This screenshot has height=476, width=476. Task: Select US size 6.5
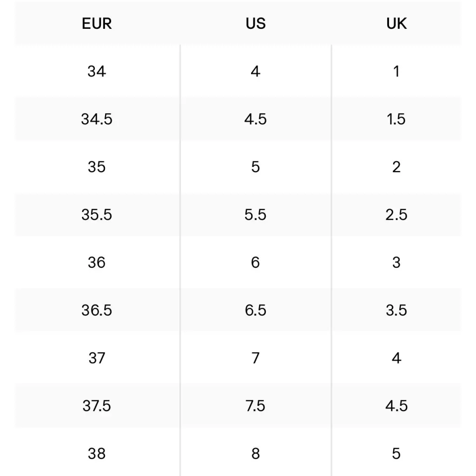(x=255, y=310)
